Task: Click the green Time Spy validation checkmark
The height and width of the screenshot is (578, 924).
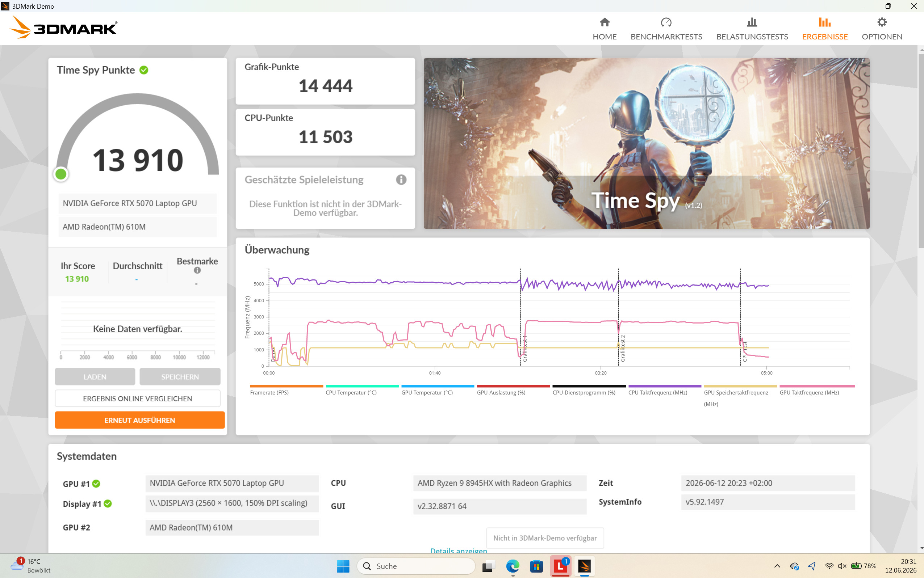Action: pyautogui.click(x=144, y=70)
